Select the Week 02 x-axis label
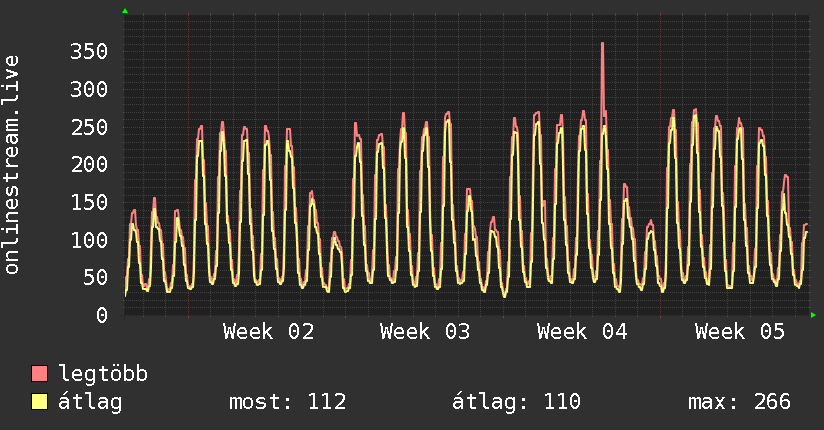This screenshot has height=430, width=824. tap(268, 332)
